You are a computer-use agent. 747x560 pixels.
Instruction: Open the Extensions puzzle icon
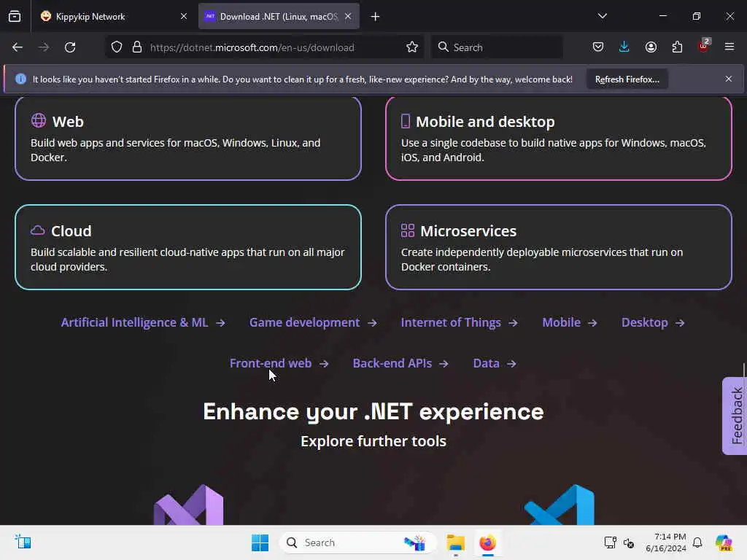point(677,47)
